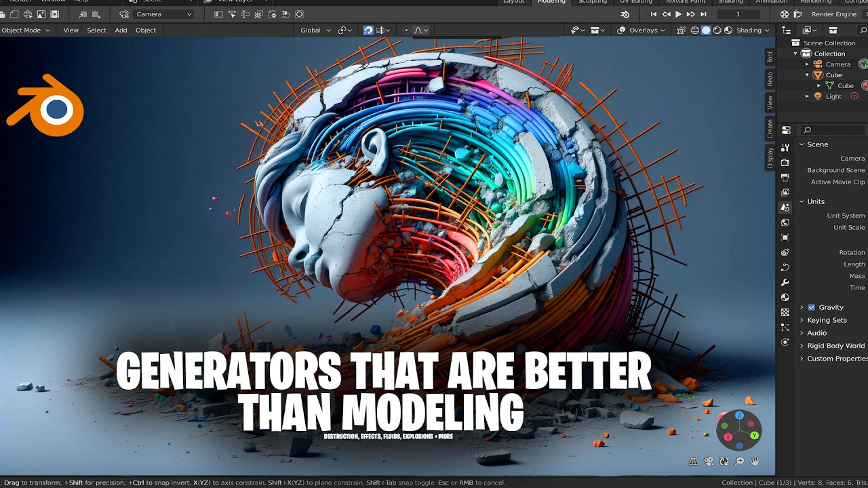Switch to solid viewport shading

pyautogui.click(x=706, y=30)
